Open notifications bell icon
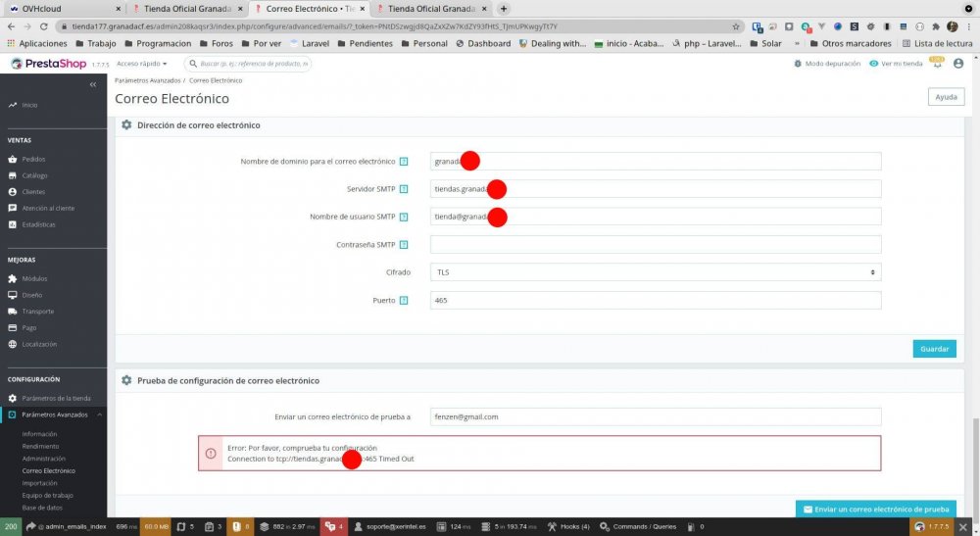The height and width of the screenshot is (536, 980). [937, 63]
